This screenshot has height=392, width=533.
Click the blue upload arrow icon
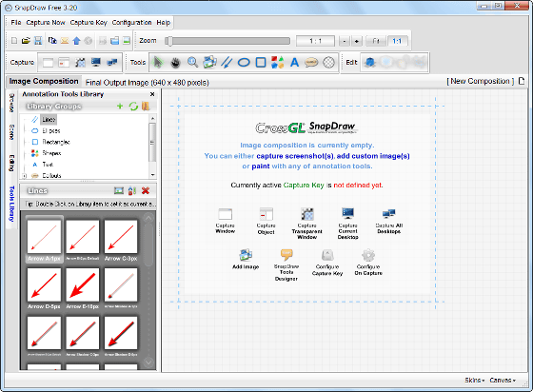pyautogui.click(x=76, y=41)
